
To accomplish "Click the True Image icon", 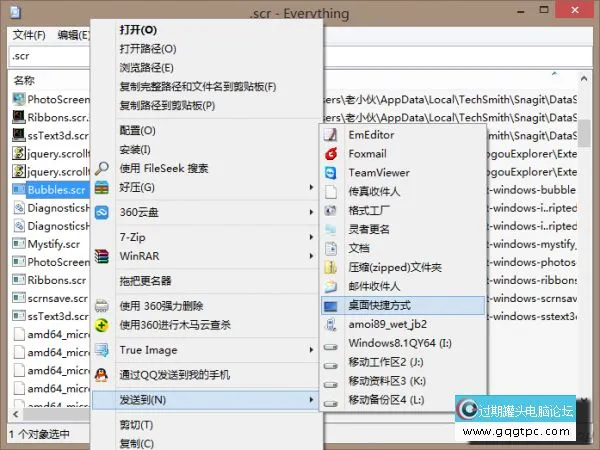I will [102, 350].
